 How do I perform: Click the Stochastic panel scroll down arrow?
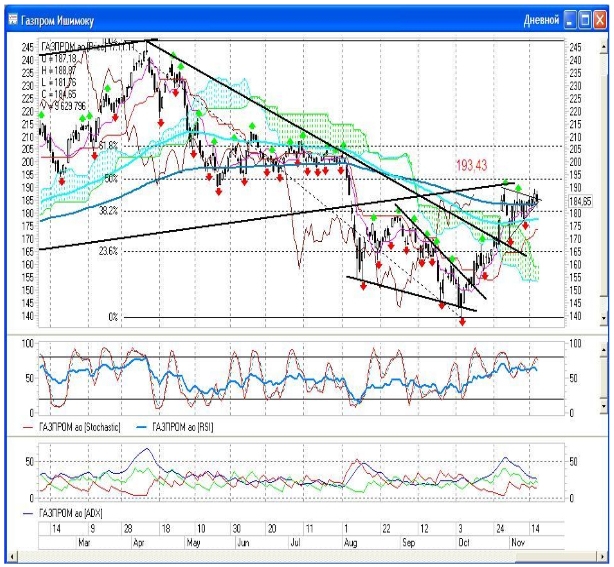pyautogui.click(x=603, y=407)
